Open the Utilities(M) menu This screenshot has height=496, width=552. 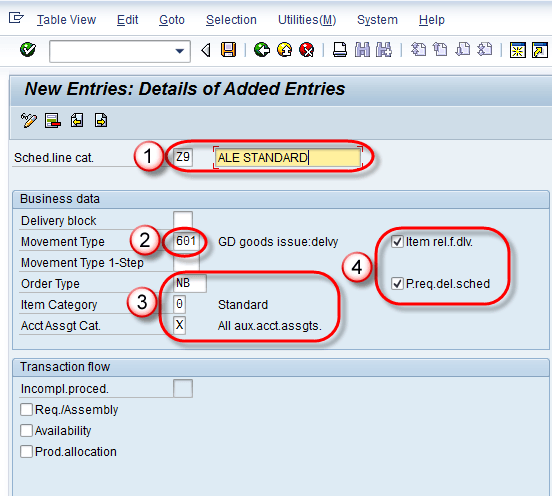tap(307, 20)
